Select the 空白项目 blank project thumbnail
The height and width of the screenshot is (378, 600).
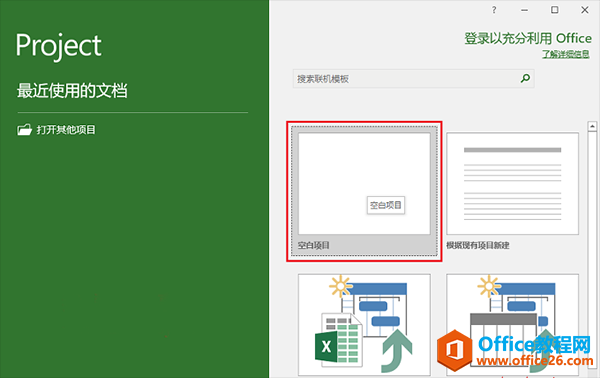tap(364, 184)
